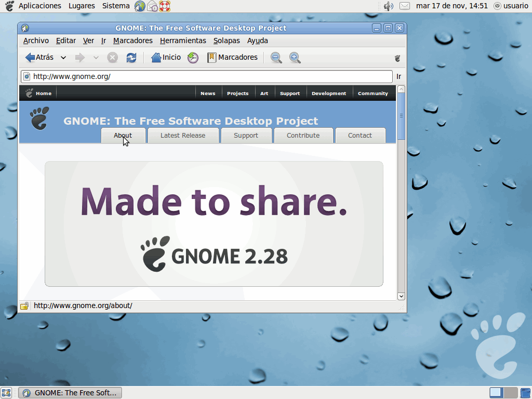Select the Contribute tab
The image size is (532, 399).
click(x=303, y=136)
